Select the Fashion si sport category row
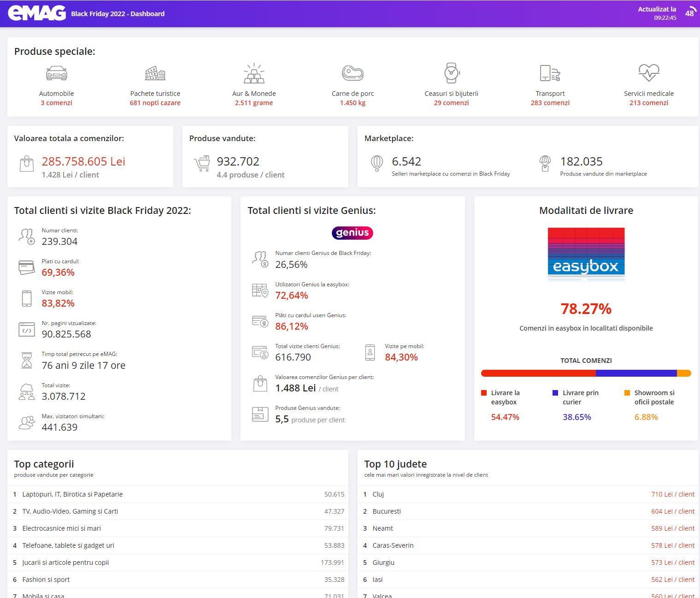The height and width of the screenshot is (598, 700). click(x=178, y=580)
